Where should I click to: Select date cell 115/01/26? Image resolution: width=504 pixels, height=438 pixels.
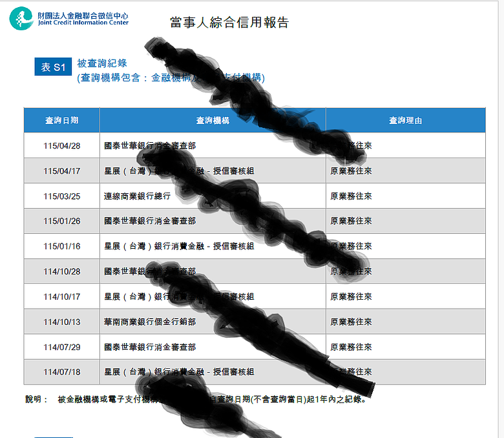coord(62,221)
